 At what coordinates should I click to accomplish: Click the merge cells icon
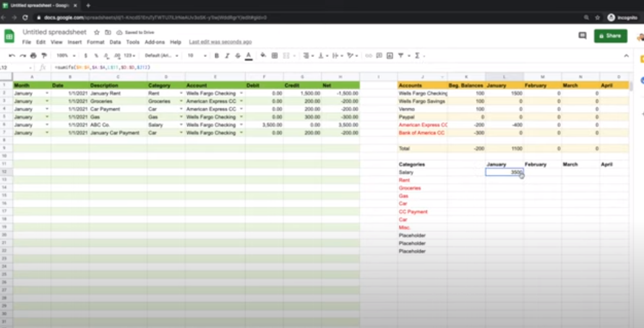point(286,56)
